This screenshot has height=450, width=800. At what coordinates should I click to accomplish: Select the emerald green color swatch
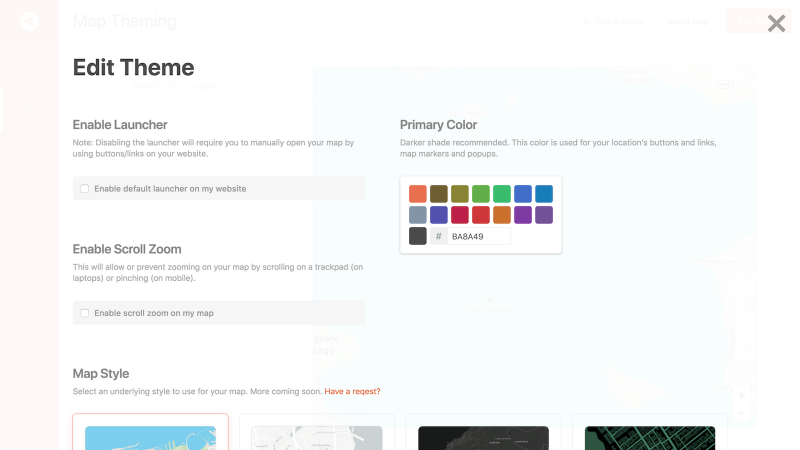click(502, 194)
